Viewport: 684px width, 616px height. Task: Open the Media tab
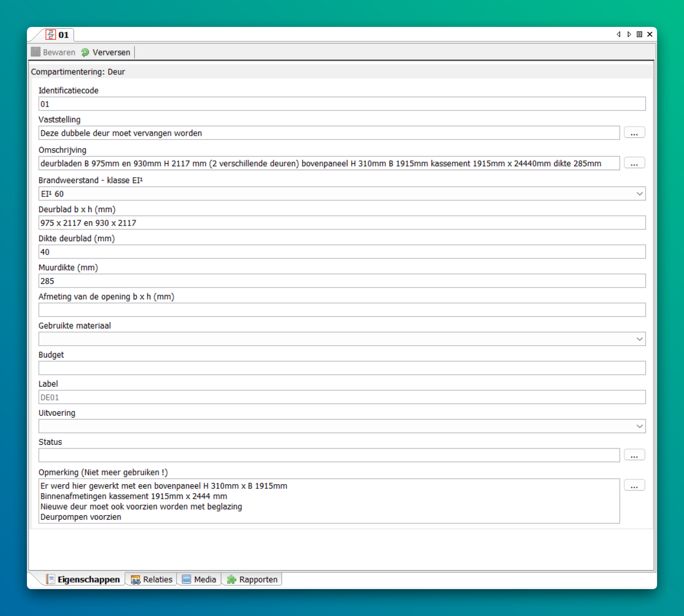(199, 579)
